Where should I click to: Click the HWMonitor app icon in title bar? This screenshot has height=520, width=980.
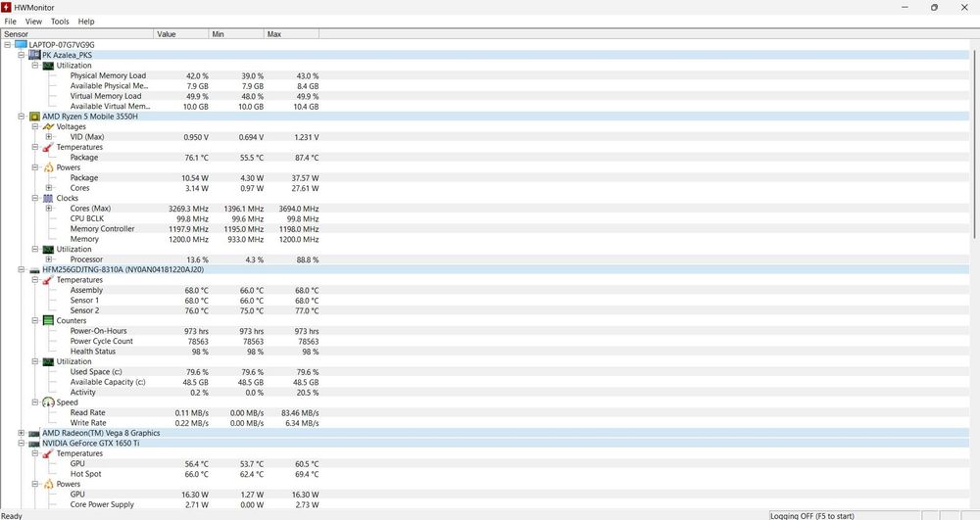(x=6, y=8)
